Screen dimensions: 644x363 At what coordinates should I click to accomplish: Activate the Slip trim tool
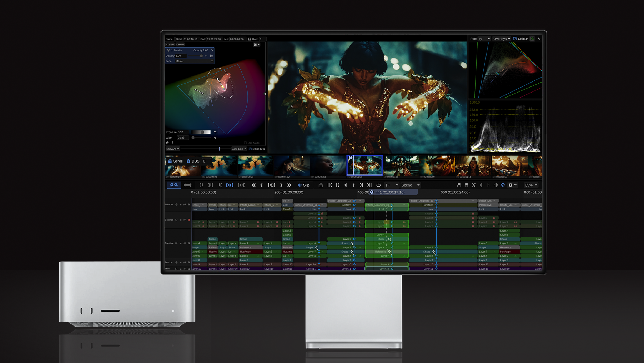304,185
